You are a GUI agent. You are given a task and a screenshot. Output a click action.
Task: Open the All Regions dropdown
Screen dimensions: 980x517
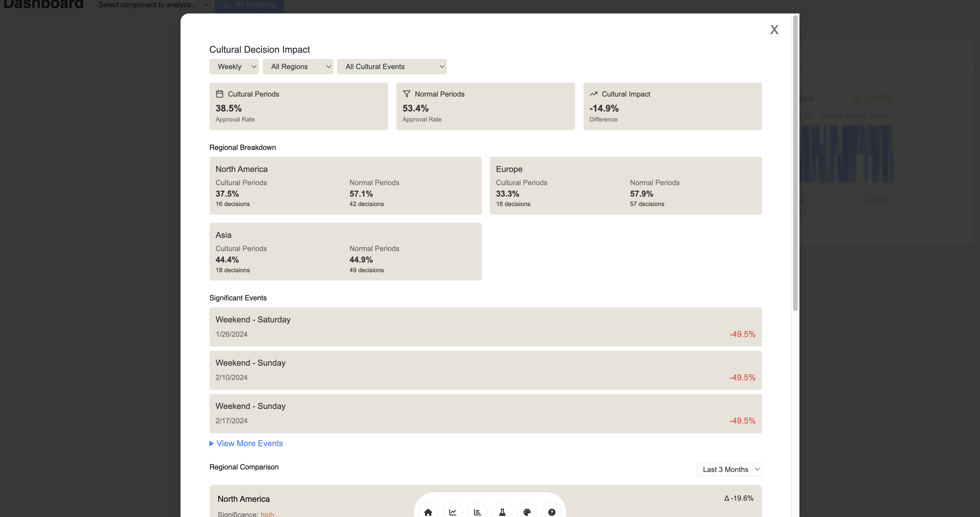click(x=297, y=66)
